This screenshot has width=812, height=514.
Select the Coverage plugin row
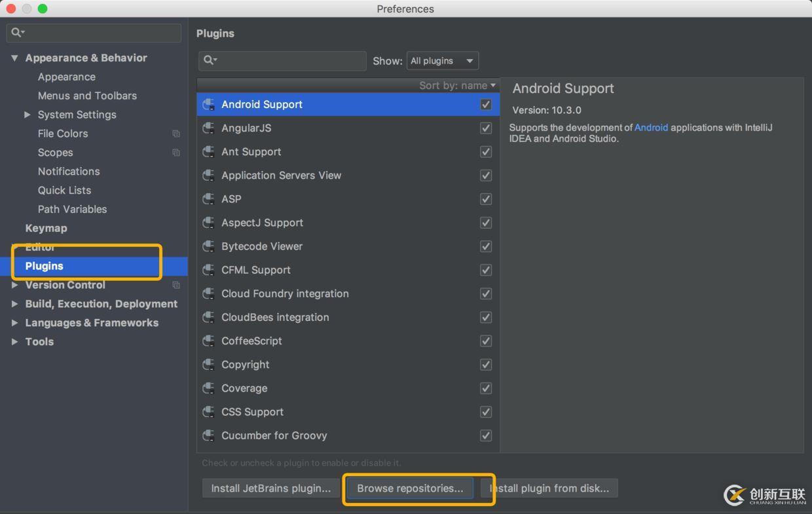(x=348, y=388)
